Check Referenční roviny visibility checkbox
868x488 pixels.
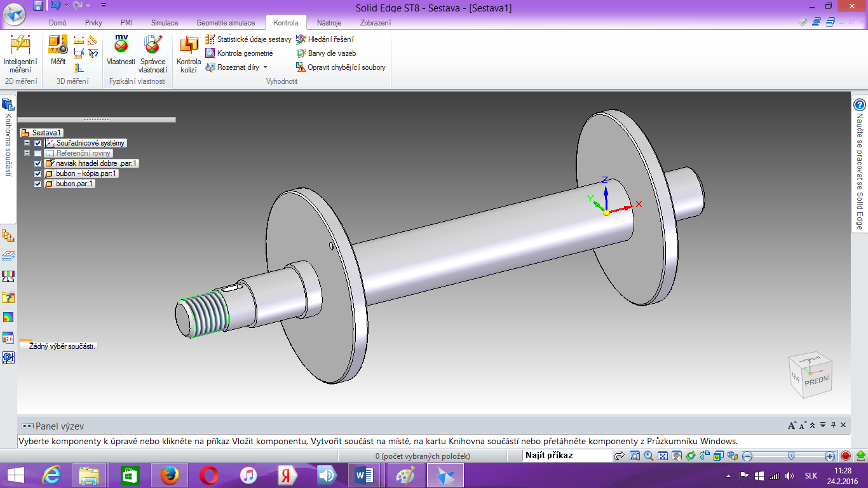[38, 153]
